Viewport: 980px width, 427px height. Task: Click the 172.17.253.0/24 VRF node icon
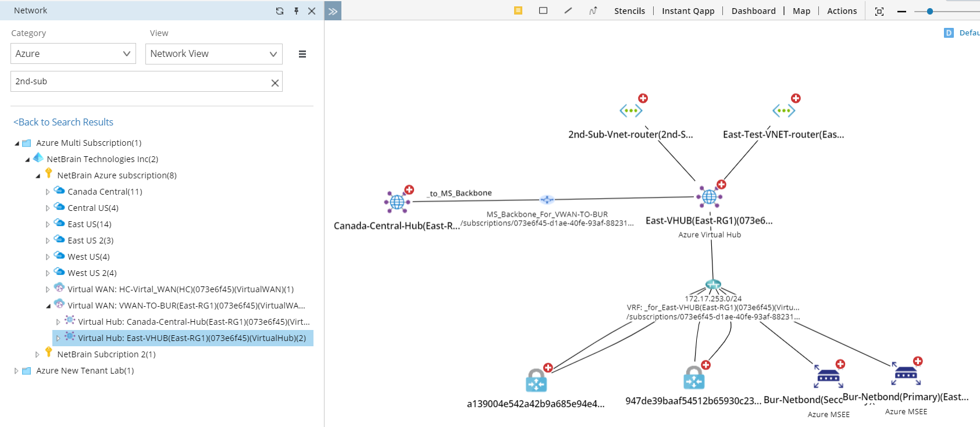(x=713, y=285)
